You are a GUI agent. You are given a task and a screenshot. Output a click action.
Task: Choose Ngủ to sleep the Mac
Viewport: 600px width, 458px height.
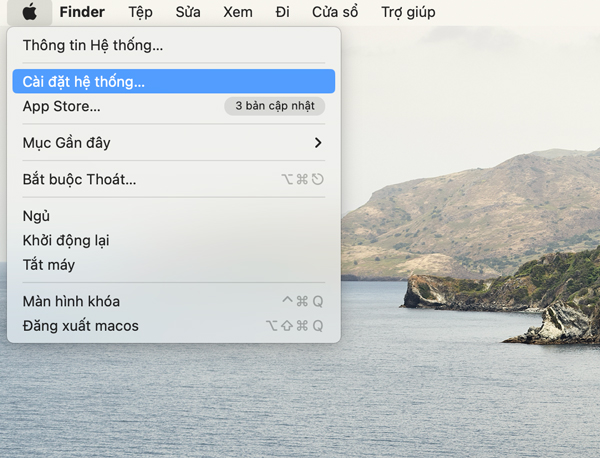pos(174,216)
